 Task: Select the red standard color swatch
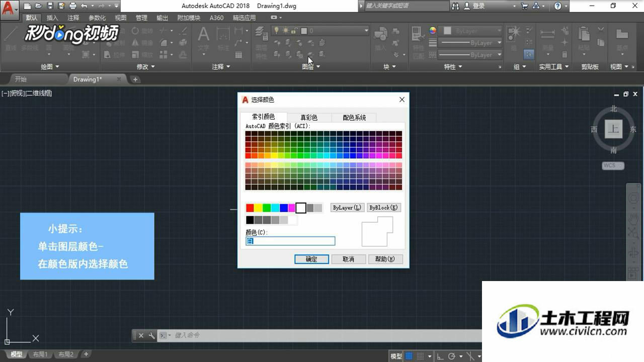pos(250,208)
